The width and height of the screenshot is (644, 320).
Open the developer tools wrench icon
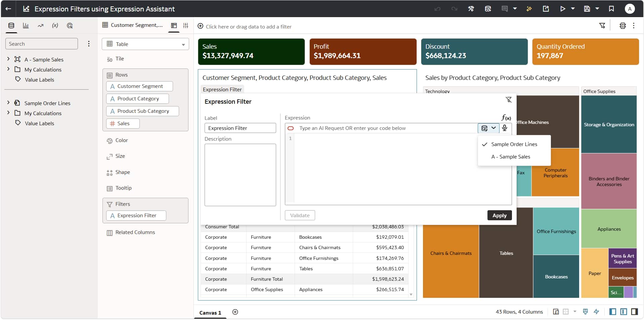(471, 9)
